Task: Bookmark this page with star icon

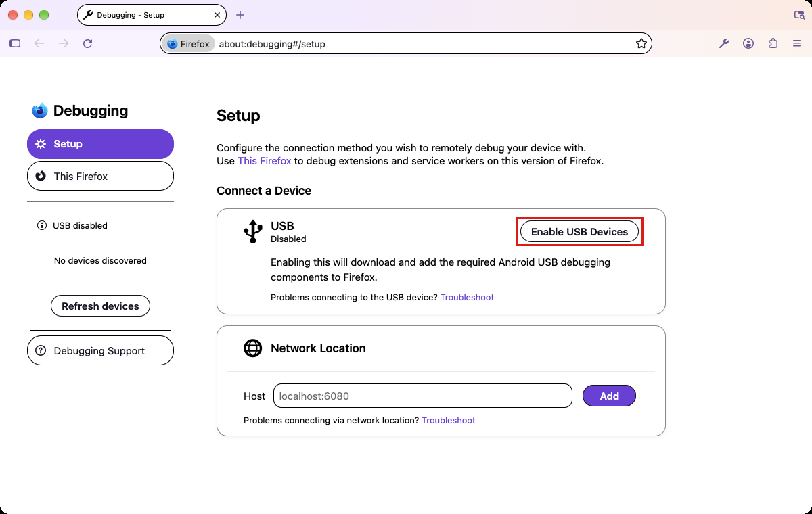Action: [641, 43]
